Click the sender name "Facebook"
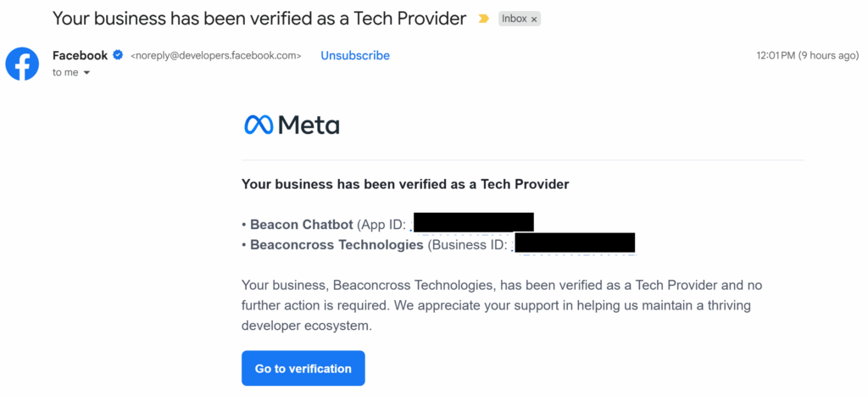Viewport: 868px width, 396px height. click(80, 55)
